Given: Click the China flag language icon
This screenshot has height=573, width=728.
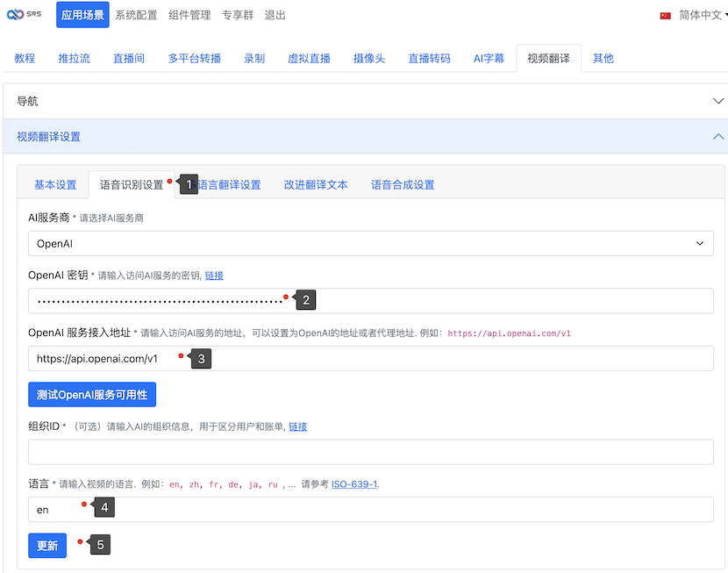Looking at the screenshot, I should click(666, 15).
